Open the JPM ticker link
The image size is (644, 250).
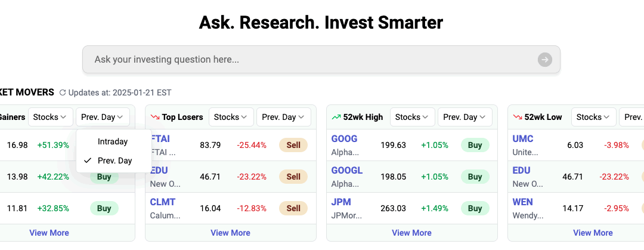pos(341,202)
